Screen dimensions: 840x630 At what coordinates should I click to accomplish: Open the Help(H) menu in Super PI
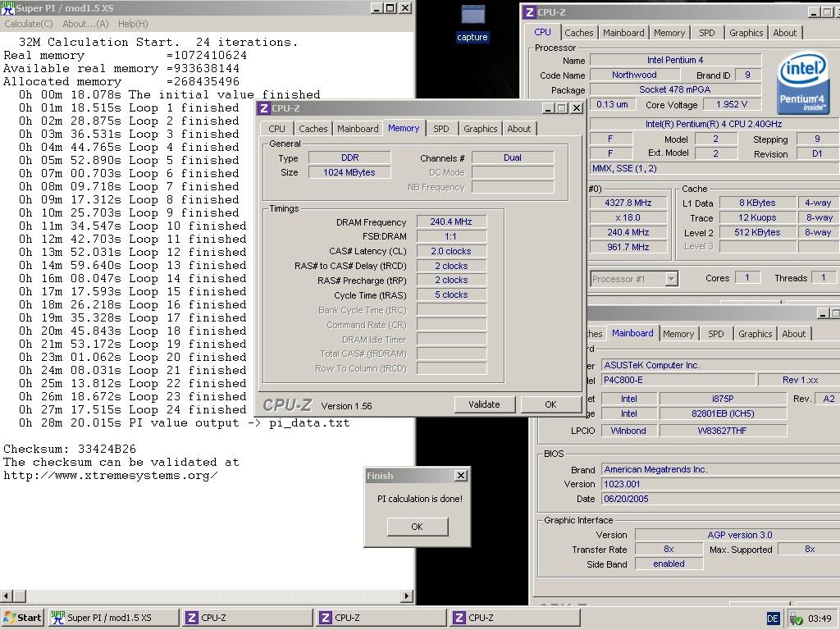click(x=133, y=24)
